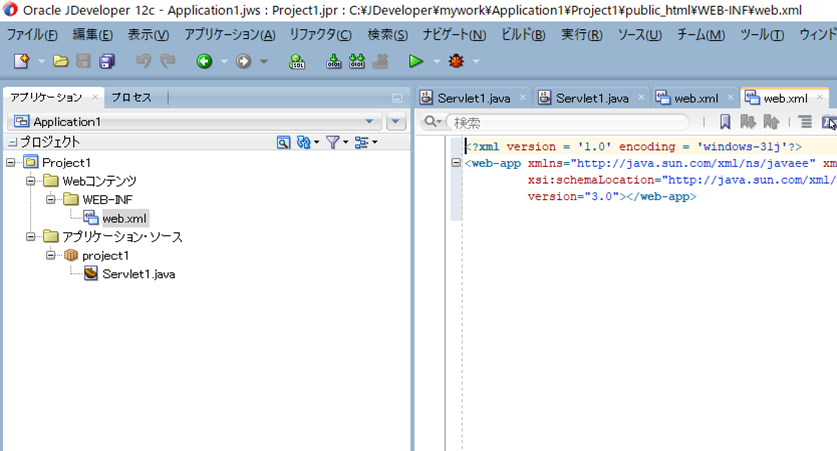This screenshot has width=837, height=451.
Task: Click the 検索 search field in editor
Action: click(x=560, y=122)
